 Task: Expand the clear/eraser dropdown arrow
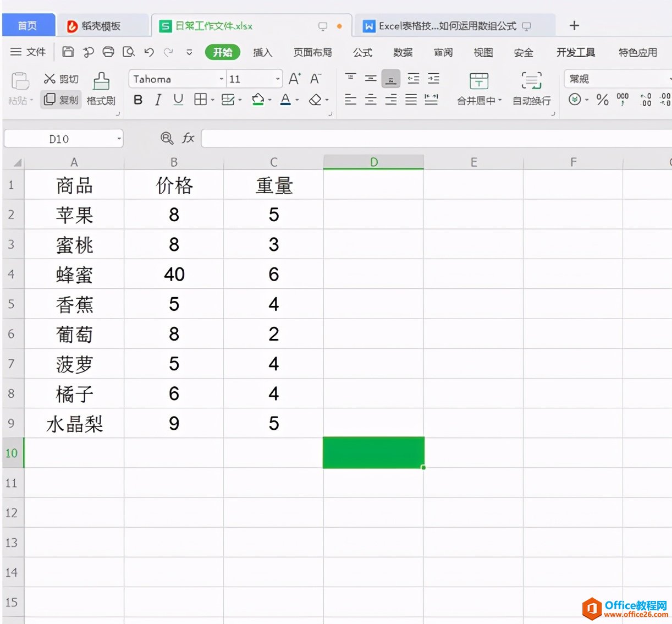[x=327, y=100]
